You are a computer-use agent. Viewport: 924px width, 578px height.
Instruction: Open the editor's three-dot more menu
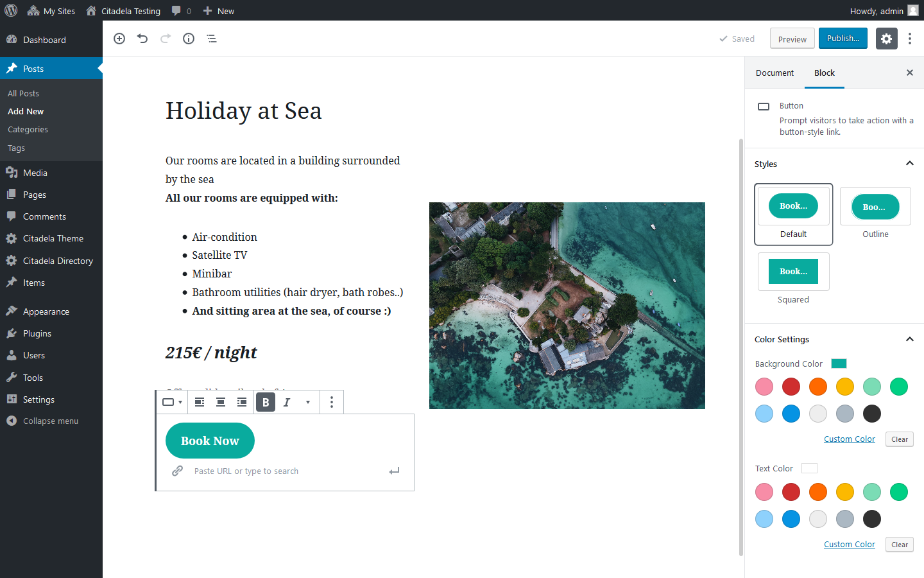pos(910,39)
